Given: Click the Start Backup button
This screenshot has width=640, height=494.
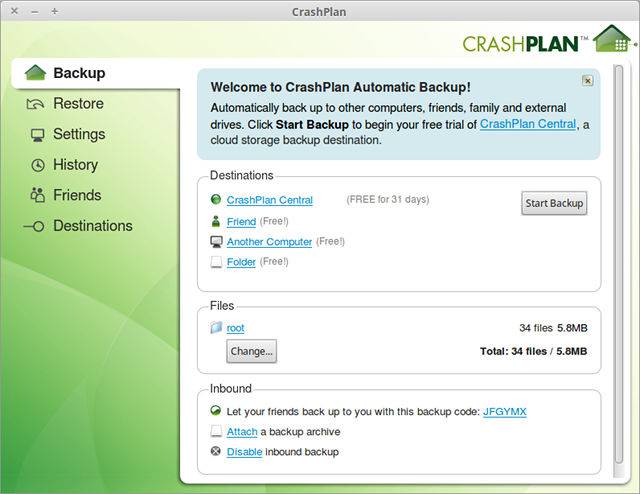Looking at the screenshot, I should pyautogui.click(x=554, y=203).
